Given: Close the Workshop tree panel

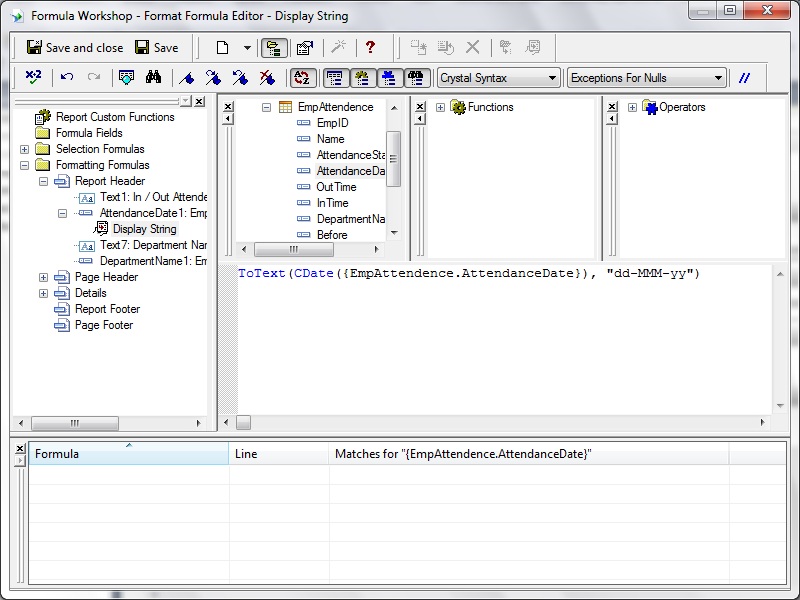Looking at the screenshot, I should tap(199, 101).
